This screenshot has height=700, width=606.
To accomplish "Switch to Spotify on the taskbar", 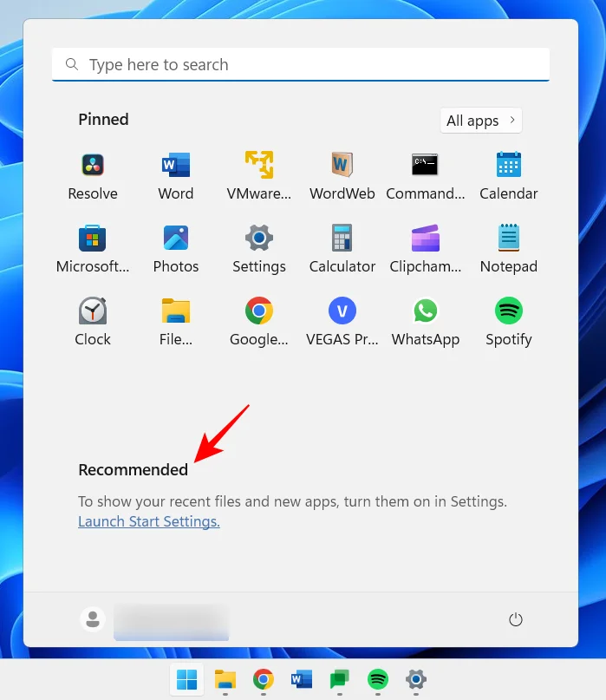I will click(x=378, y=679).
